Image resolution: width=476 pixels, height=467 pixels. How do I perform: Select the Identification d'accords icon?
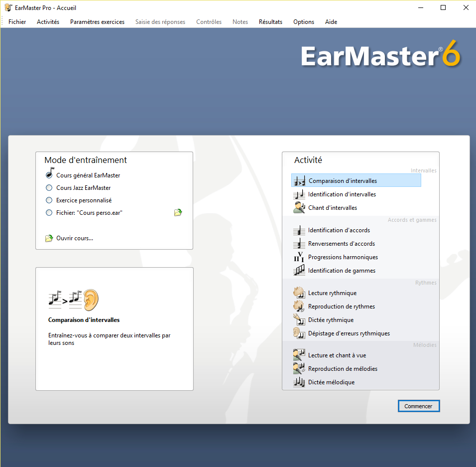[x=299, y=230]
